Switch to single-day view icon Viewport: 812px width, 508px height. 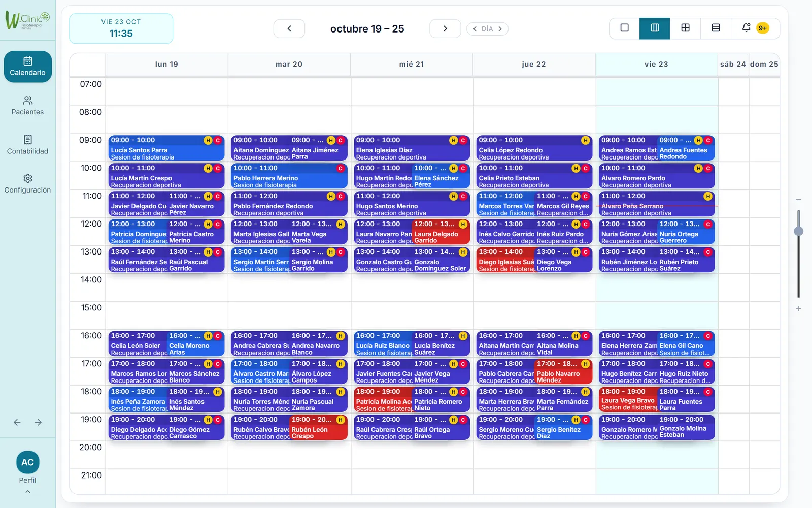coord(625,28)
